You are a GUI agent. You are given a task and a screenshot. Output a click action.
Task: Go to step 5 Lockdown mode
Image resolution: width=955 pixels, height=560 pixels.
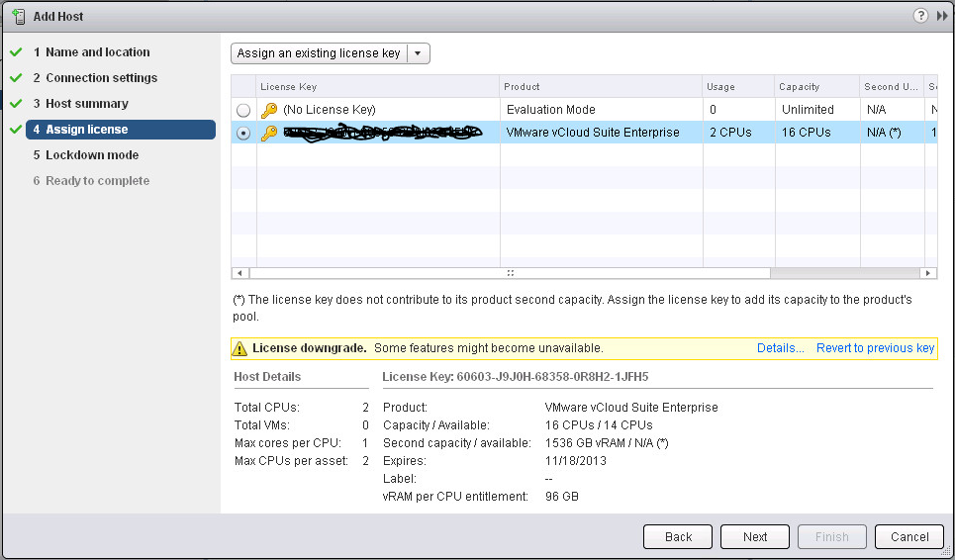86,155
